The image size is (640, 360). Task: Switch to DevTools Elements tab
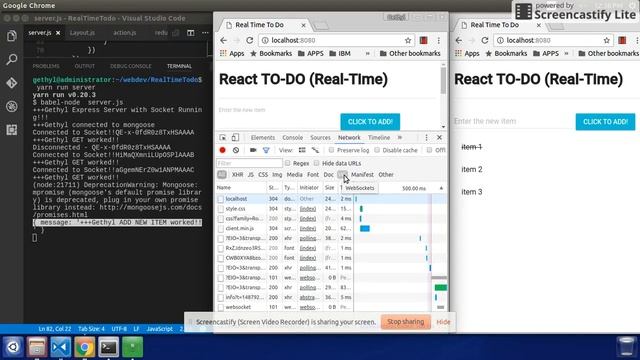click(263, 138)
